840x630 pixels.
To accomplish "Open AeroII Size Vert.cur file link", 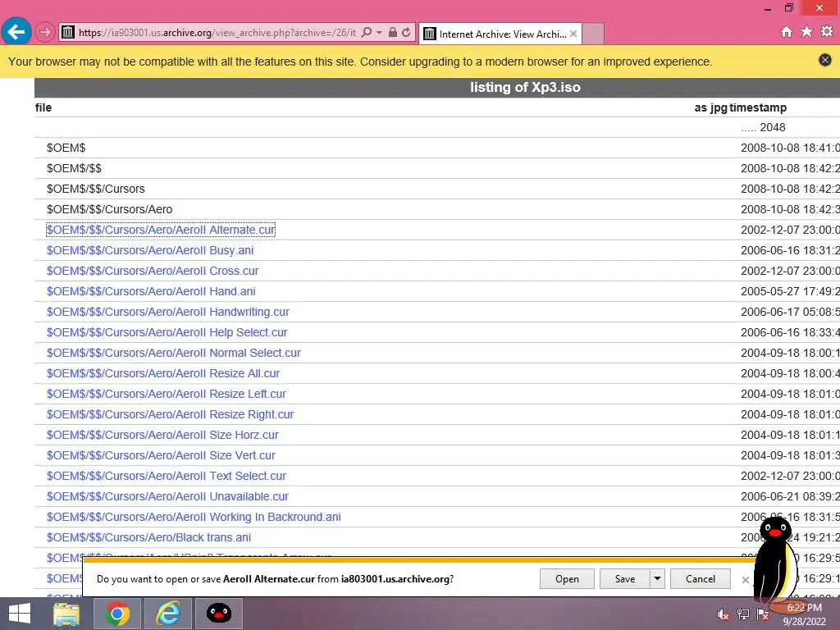I will (161, 455).
